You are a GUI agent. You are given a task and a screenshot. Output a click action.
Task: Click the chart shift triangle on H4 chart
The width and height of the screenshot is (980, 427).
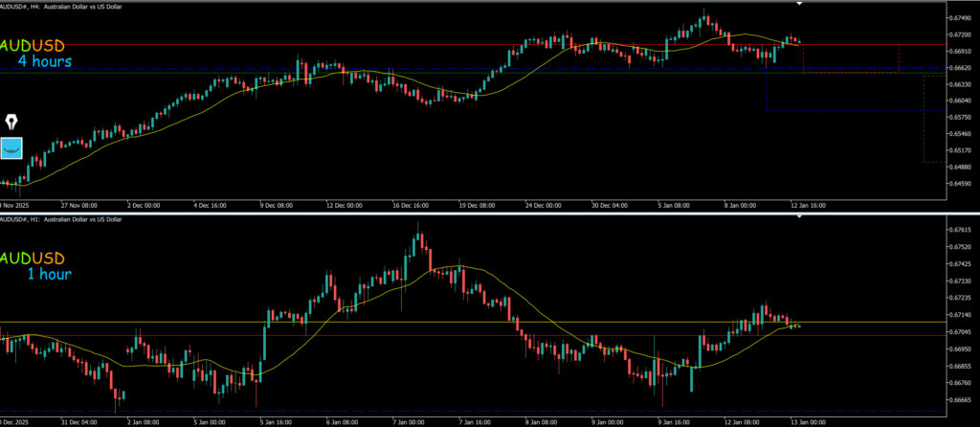[800, 4]
